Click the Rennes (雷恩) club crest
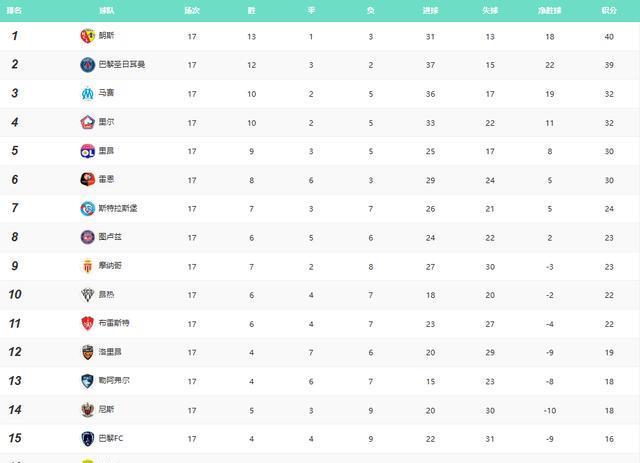Viewport: 640px width, 463px height. 87,180
